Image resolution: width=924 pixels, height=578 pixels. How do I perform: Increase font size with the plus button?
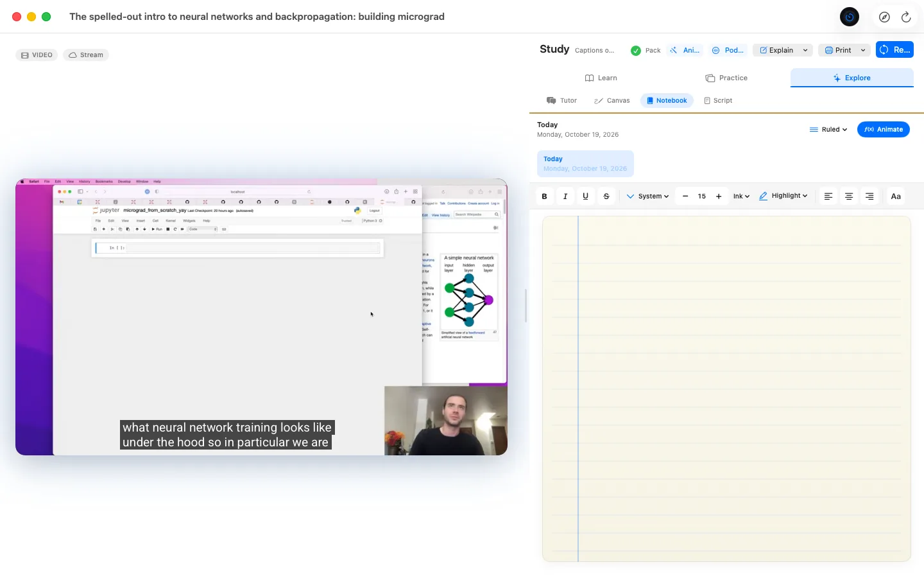click(719, 197)
